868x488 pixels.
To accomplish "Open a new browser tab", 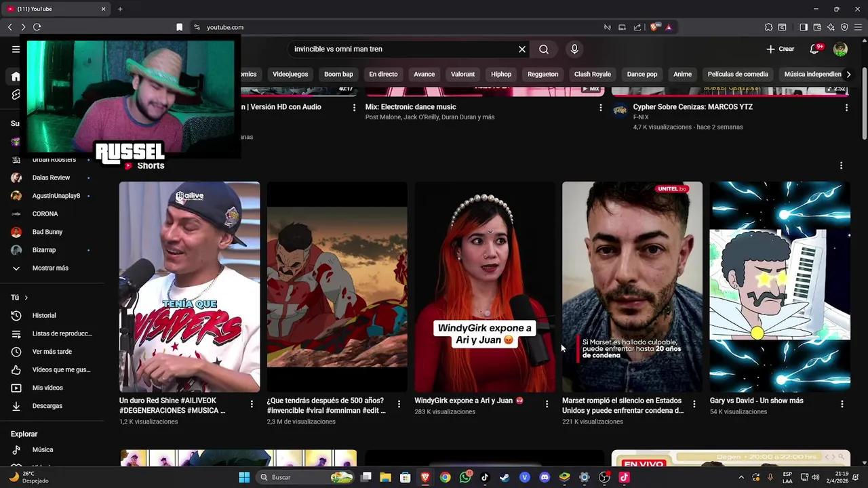I will [120, 9].
